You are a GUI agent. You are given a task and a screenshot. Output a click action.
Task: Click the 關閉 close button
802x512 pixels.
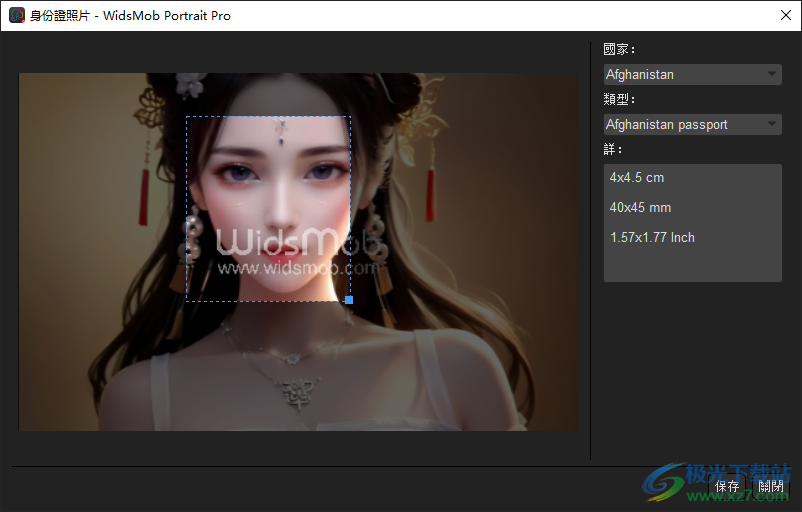tap(771, 486)
